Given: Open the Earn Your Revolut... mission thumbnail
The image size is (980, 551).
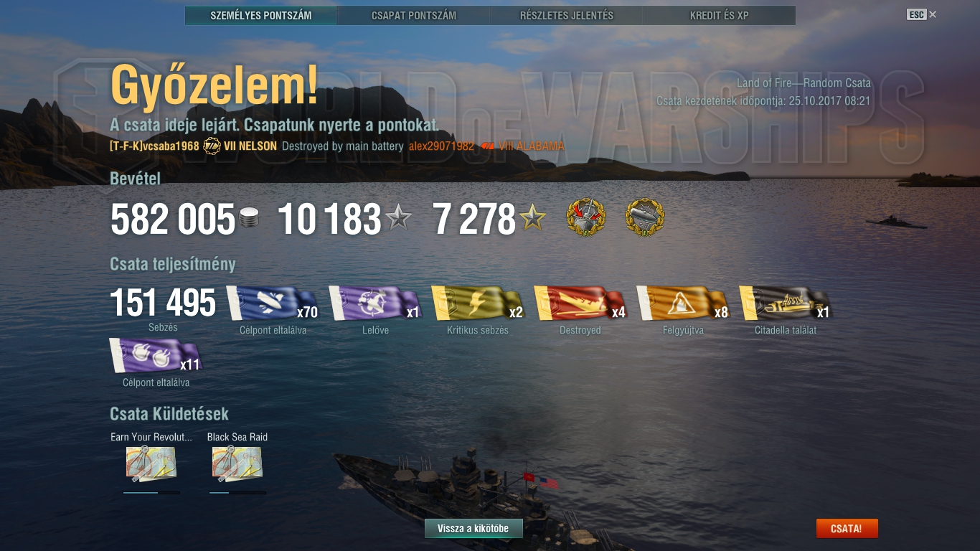Looking at the screenshot, I should tap(151, 464).
